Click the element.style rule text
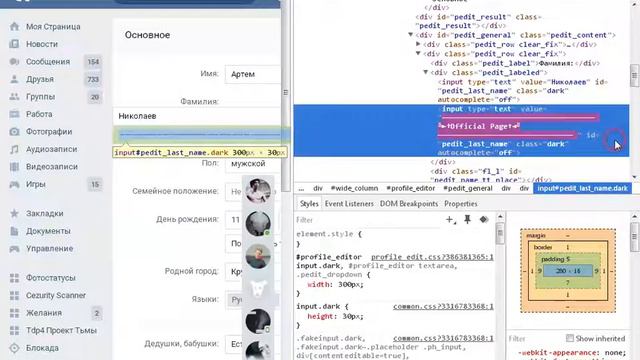Viewport: 640px width, 360px height. point(329,234)
